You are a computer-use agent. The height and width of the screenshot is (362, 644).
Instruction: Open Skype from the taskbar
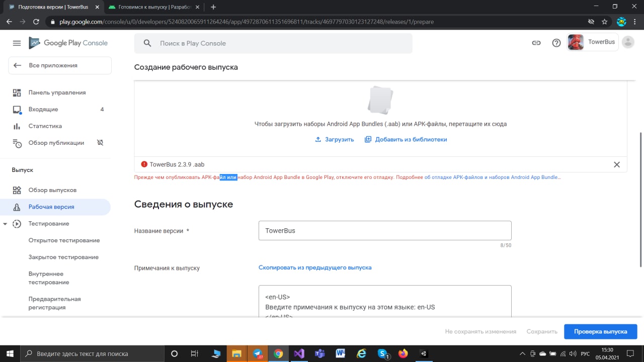pyautogui.click(x=382, y=353)
